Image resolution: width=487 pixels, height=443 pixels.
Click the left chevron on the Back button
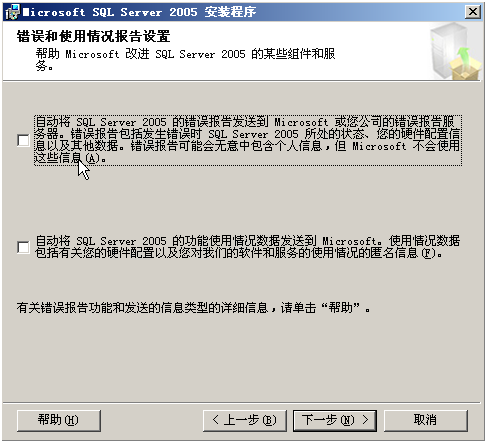(216, 420)
